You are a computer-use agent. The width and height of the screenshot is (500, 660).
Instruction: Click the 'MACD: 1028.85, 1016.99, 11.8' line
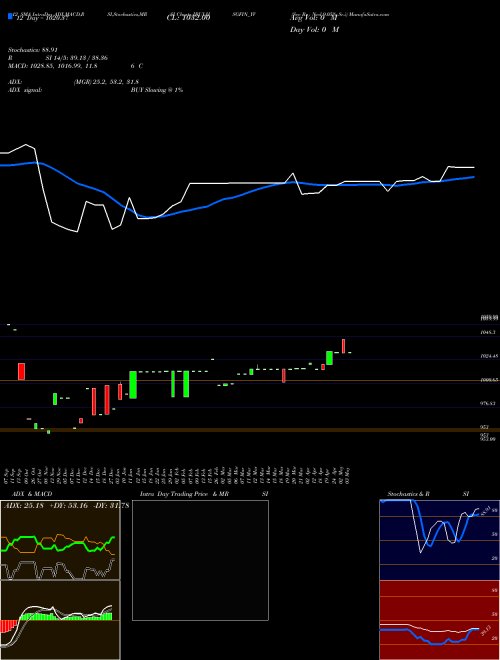click(53, 66)
